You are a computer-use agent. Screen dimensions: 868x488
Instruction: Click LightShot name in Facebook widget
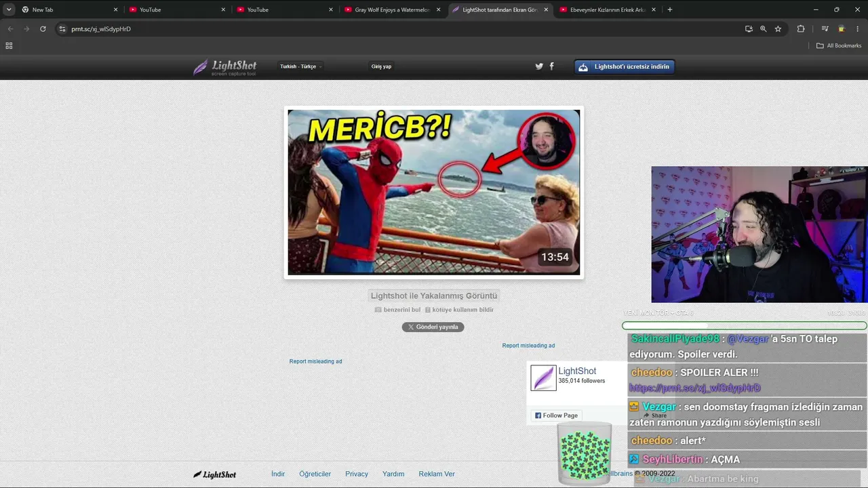click(x=577, y=371)
